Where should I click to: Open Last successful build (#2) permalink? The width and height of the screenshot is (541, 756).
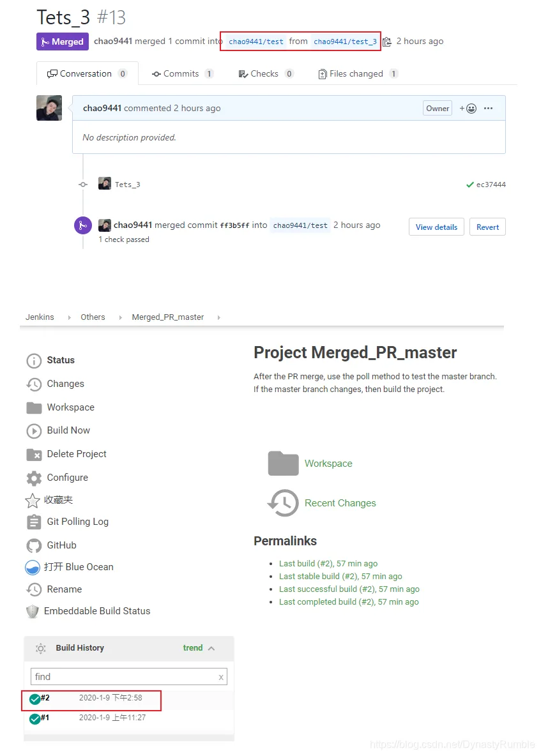pyautogui.click(x=349, y=589)
